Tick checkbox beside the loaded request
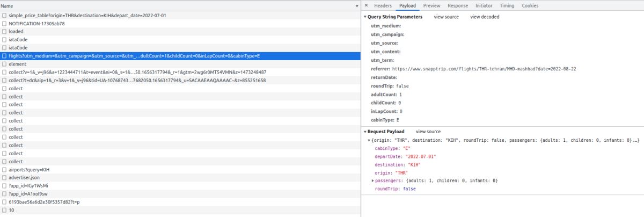 point(4,31)
